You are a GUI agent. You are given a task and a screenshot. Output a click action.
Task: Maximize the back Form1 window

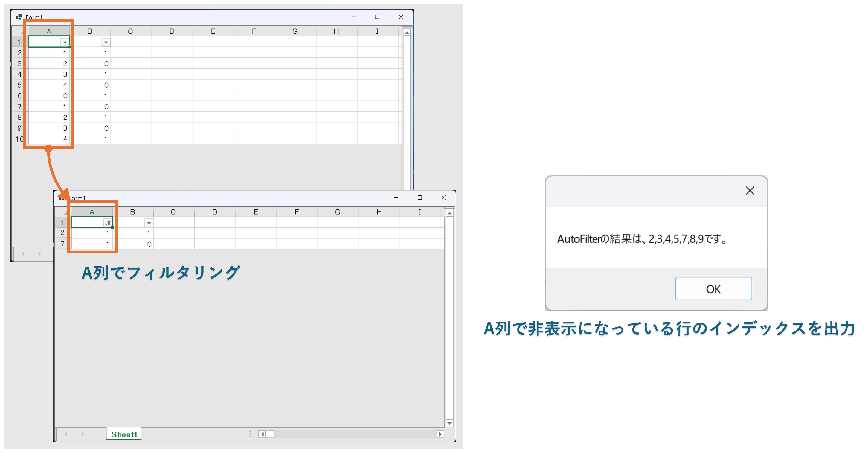pos(377,17)
